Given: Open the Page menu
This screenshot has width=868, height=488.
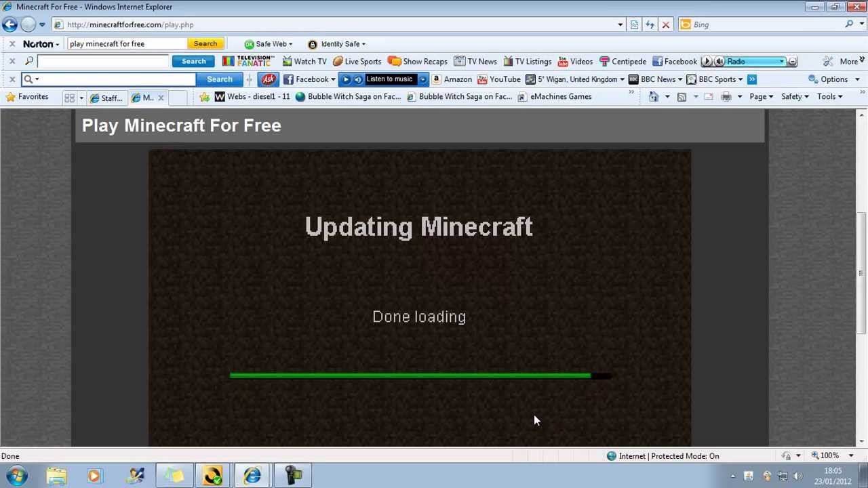Looking at the screenshot, I should point(761,97).
